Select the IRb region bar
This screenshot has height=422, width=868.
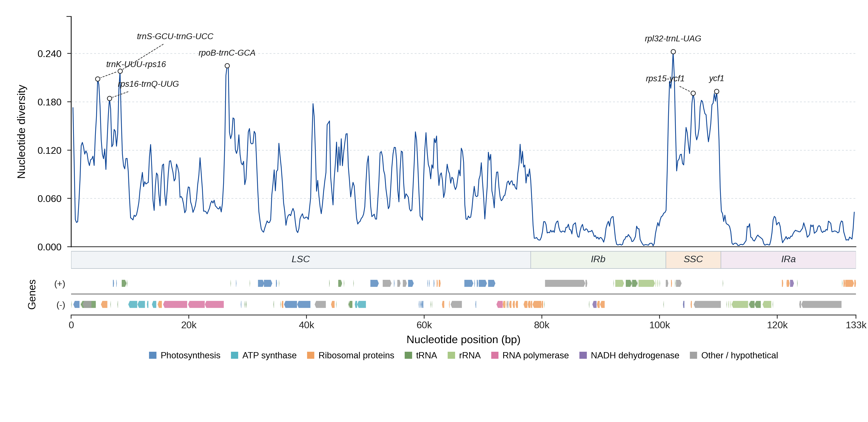598,260
